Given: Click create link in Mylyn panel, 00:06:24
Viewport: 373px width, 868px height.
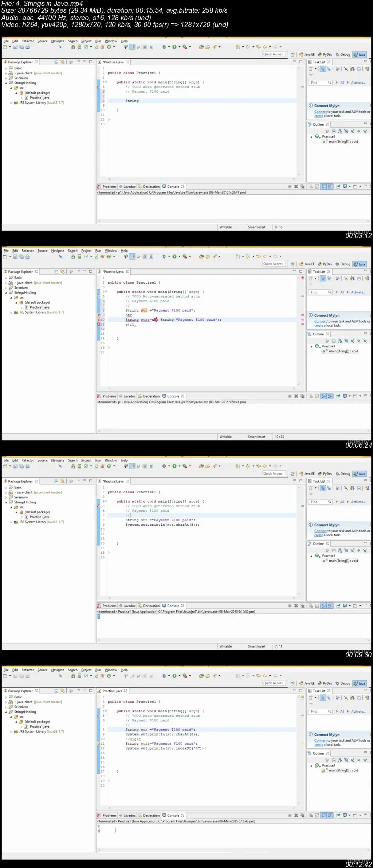Looking at the screenshot, I should click(x=319, y=326).
